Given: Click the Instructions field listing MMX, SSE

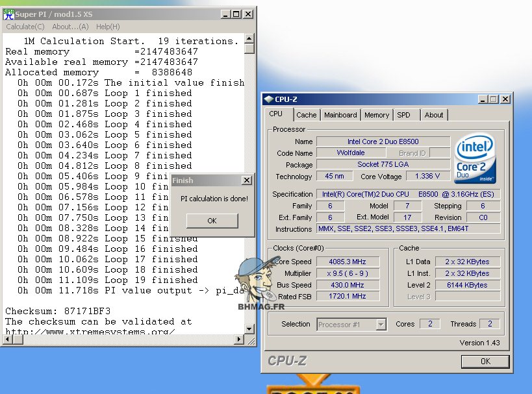Looking at the screenshot, I should click(408, 229).
